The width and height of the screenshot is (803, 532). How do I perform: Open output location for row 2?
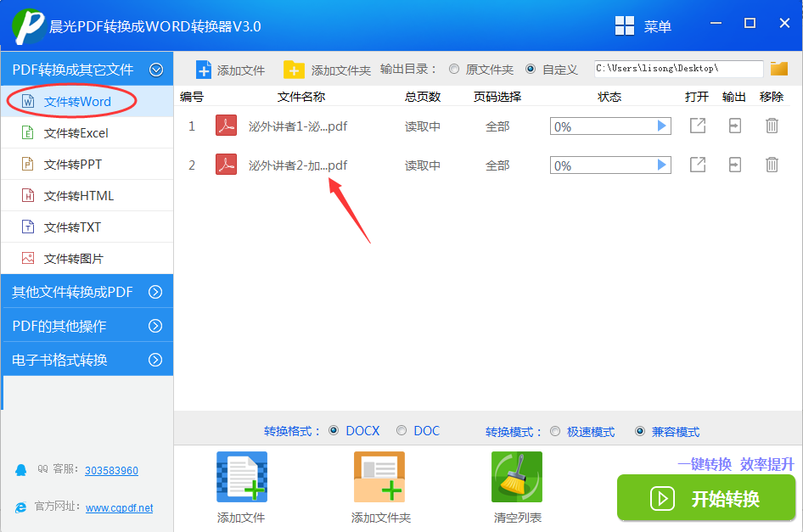(x=735, y=165)
